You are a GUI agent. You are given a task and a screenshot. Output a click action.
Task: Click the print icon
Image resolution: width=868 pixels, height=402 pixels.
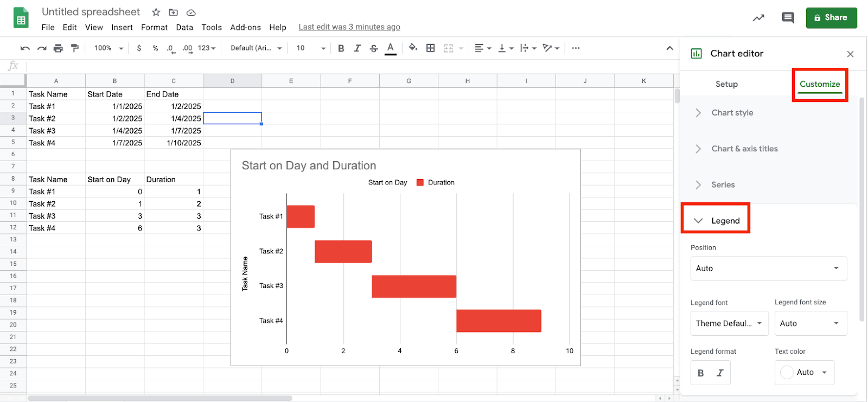coord(58,48)
